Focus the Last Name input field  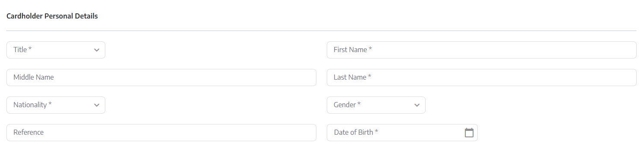[x=482, y=77]
